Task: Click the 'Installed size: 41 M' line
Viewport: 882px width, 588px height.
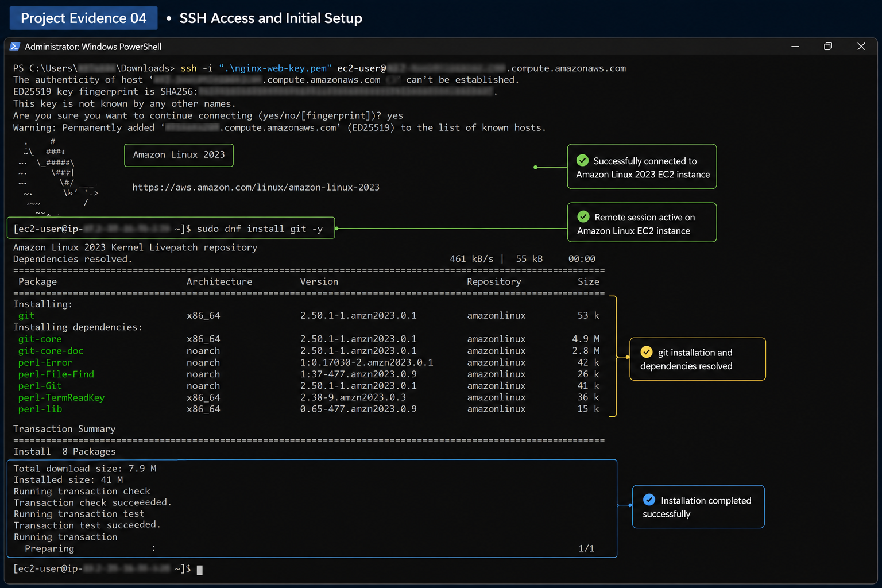Action: click(x=68, y=480)
